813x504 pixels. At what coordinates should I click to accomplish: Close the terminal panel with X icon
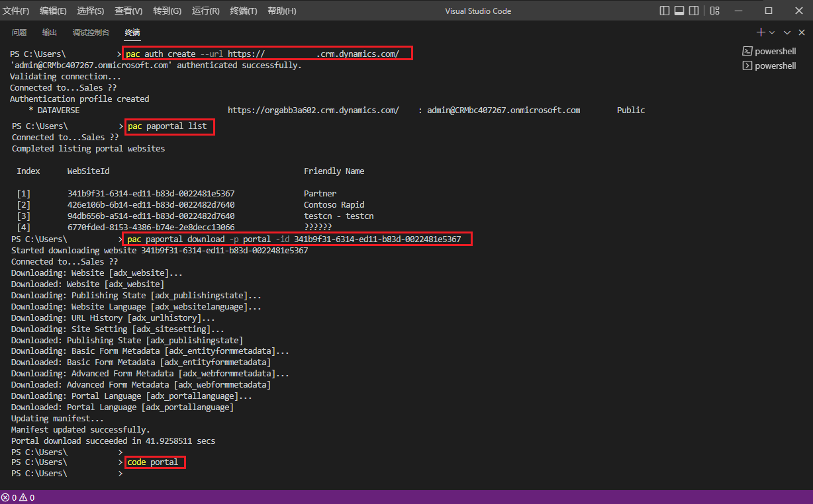(x=802, y=32)
